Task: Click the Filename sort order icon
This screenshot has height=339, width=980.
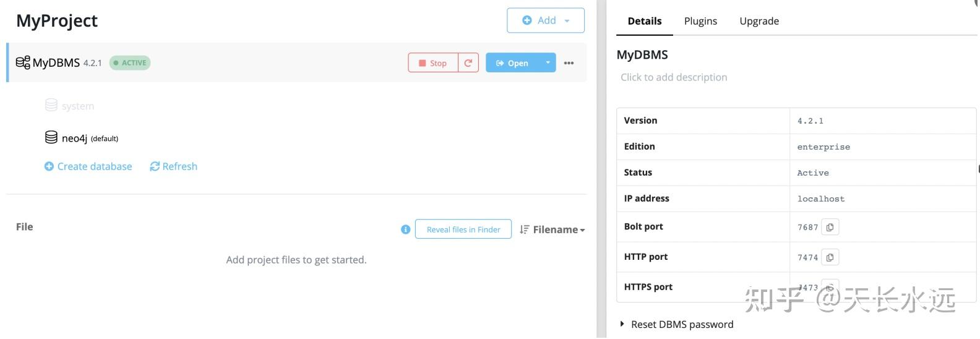Action: [x=525, y=230]
